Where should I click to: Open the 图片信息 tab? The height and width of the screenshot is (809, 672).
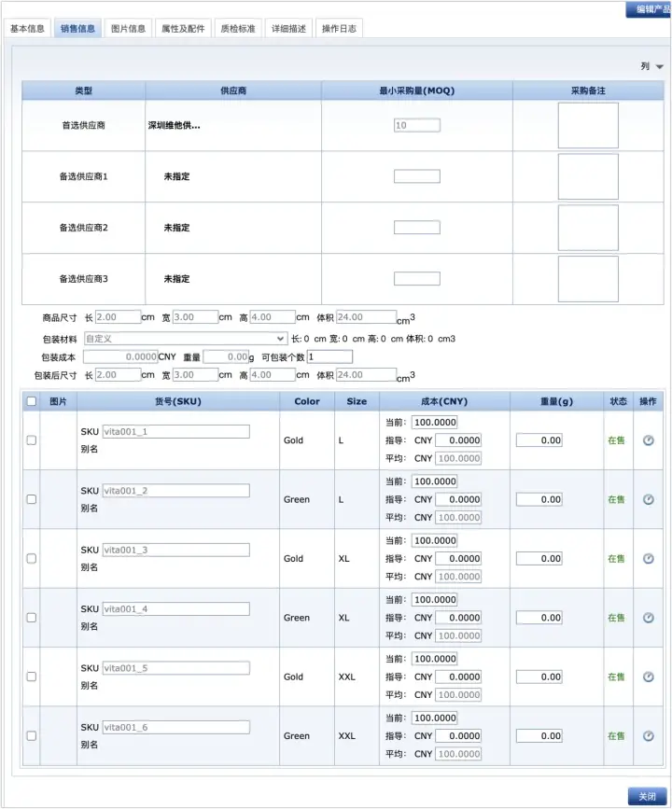[x=127, y=29]
